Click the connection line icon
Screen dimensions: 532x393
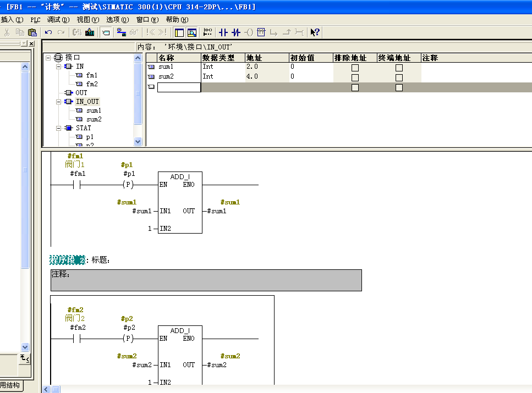tap(299, 32)
